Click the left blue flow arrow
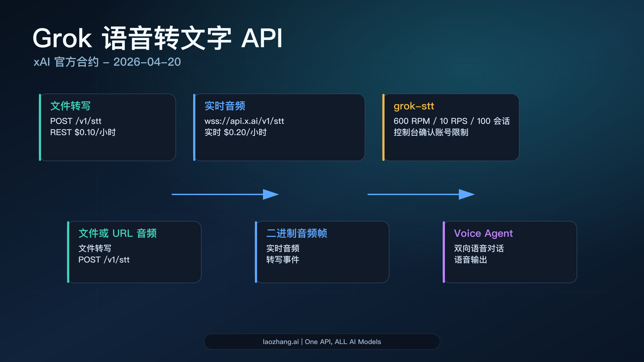644x362 pixels. (x=225, y=195)
